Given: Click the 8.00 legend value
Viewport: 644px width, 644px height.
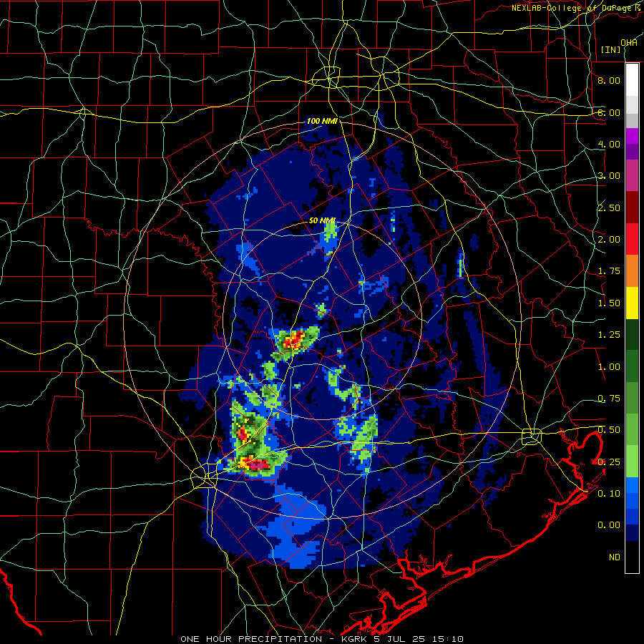Looking at the screenshot, I should pyautogui.click(x=609, y=80).
